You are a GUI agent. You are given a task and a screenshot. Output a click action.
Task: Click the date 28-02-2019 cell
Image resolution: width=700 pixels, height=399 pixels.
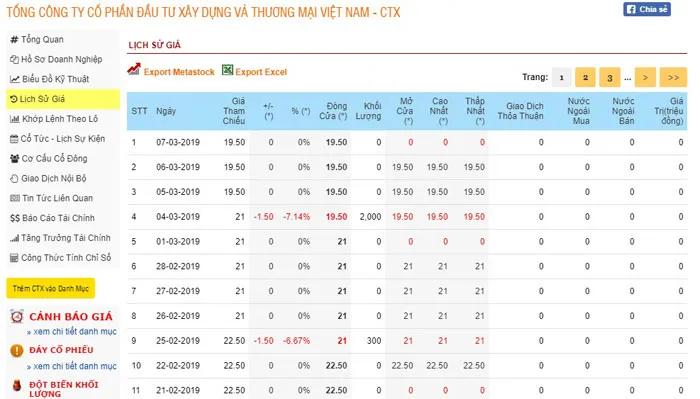[178, 266]
